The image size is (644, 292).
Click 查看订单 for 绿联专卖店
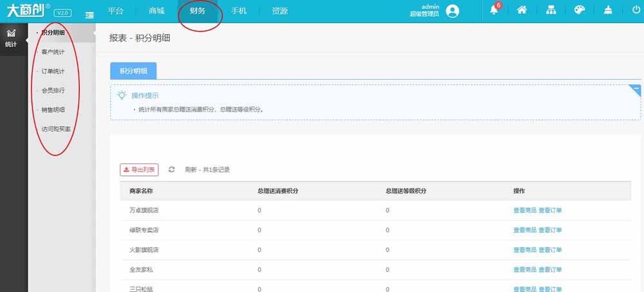550,230
